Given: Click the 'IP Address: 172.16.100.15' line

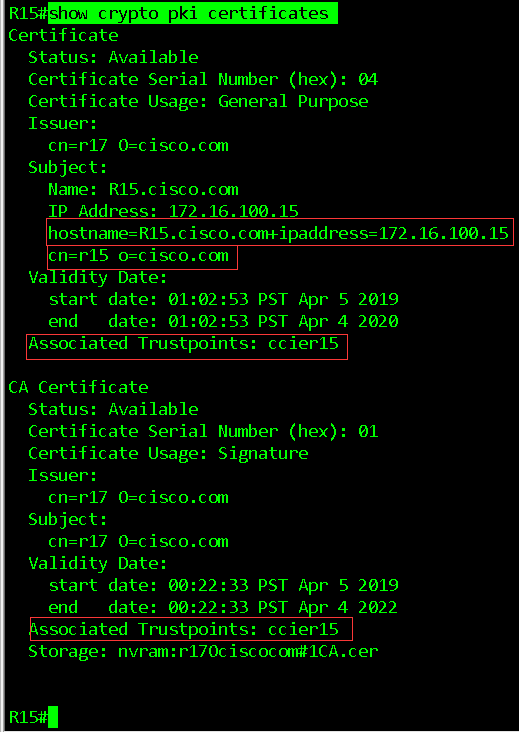Looking at the screenshot, I should [x=173, y=211].
